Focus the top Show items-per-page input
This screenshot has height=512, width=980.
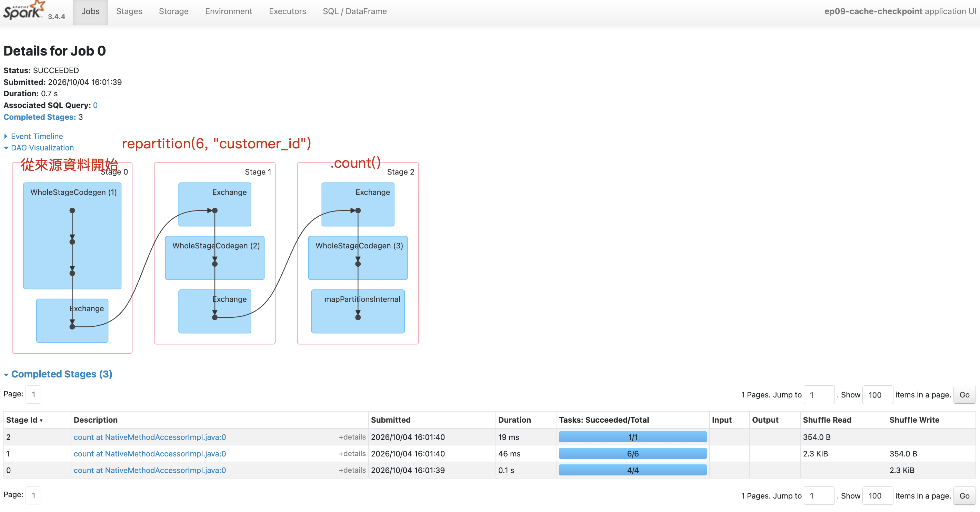coord(878,395)
